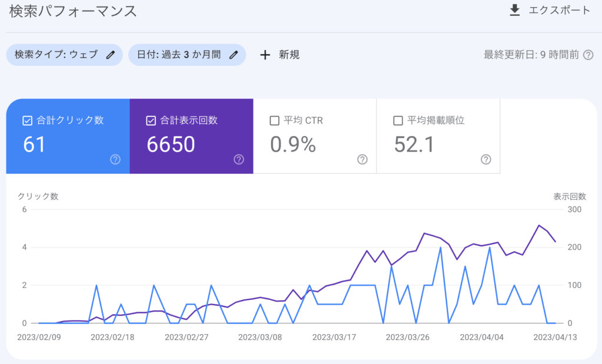Click the 2023/03/08 date label

click(x=260, y=338)
